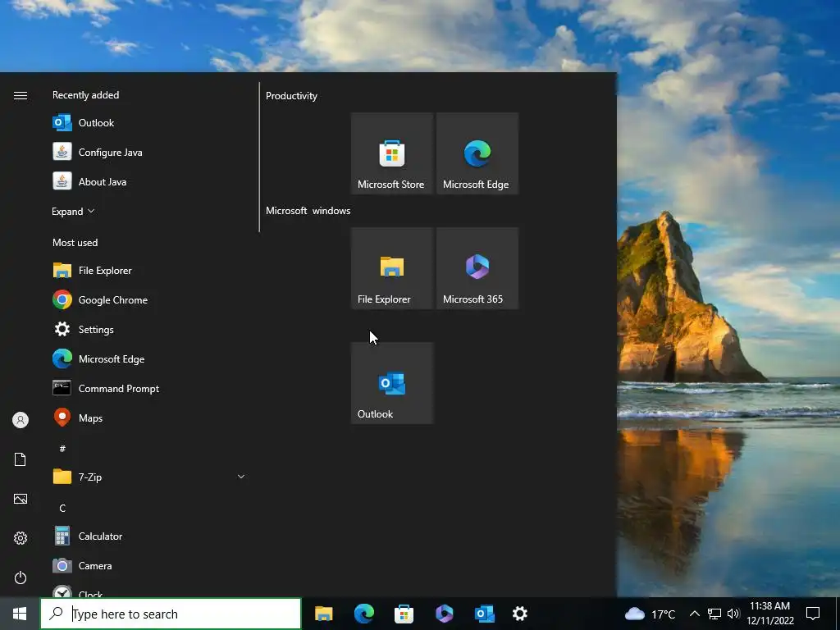
Task: Select the Recently added heading
Action: [x=85, y=95]
